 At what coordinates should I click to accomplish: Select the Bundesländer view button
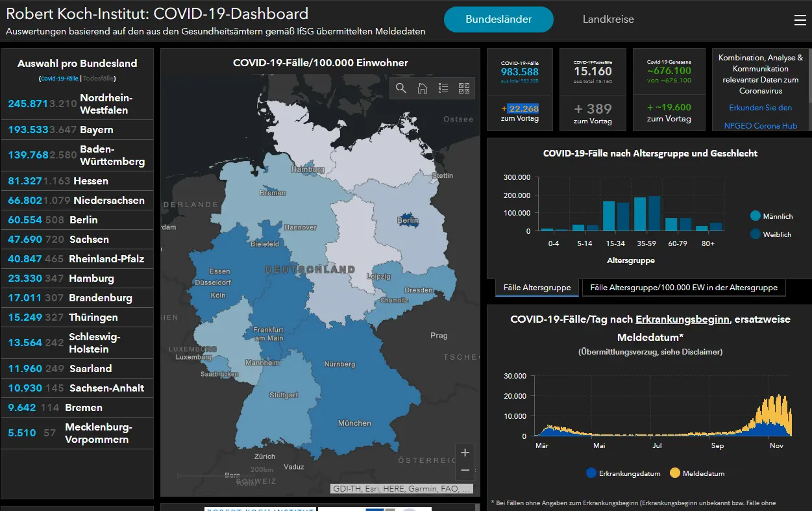click(x=498, y=19)
